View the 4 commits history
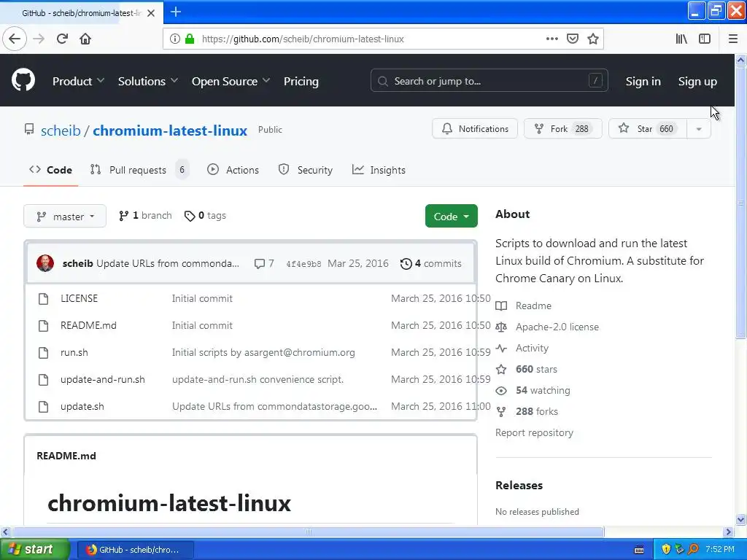This screenshot has width=747, height=560. (430, 263)
